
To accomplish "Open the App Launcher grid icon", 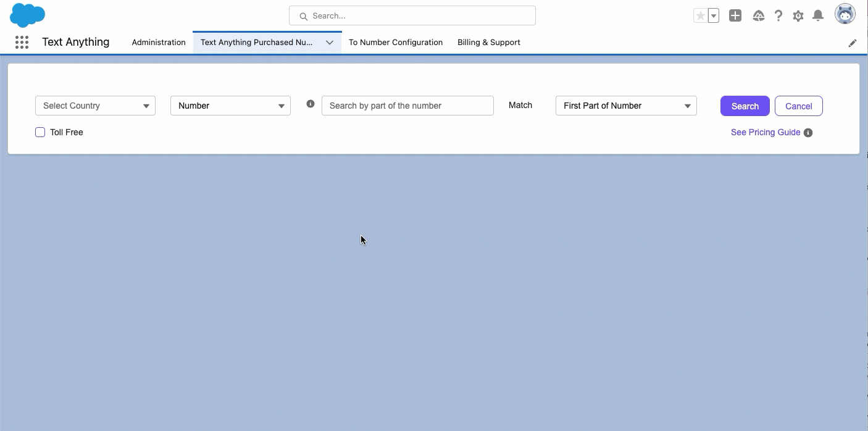I will (22, 42).
